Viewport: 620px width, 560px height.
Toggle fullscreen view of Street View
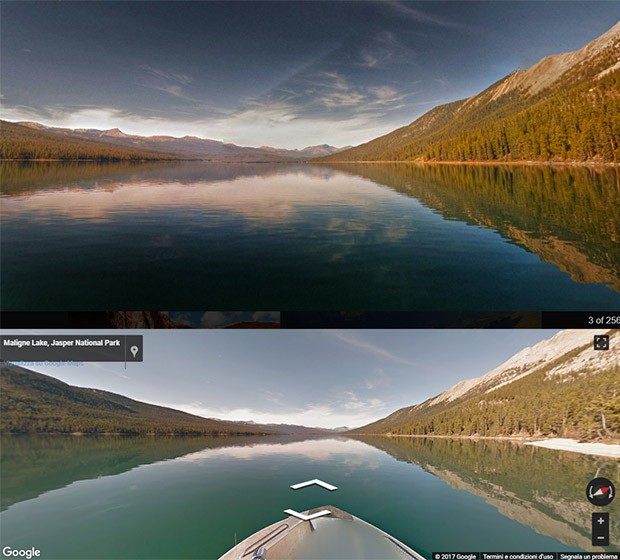[x=601, y=342]
